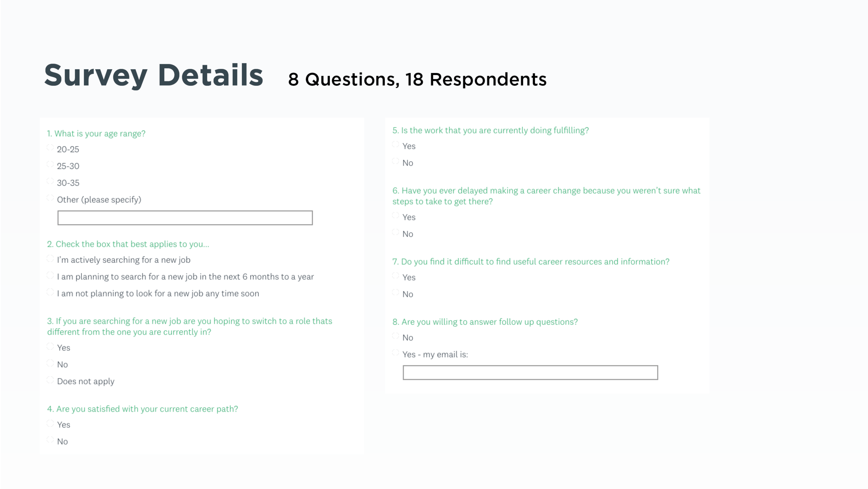The height and width of the screenshot is (489, 868).
Task: Choose No for delayed career change question
Action: pyautogui.click(x=395, y=232)
